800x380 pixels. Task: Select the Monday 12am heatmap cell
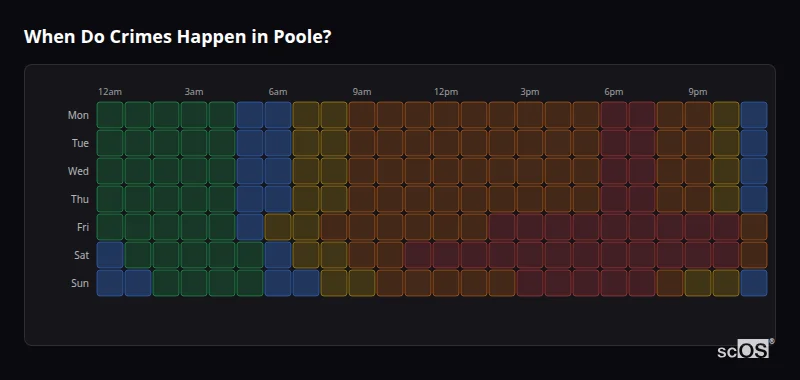click(x=110, y=115)
